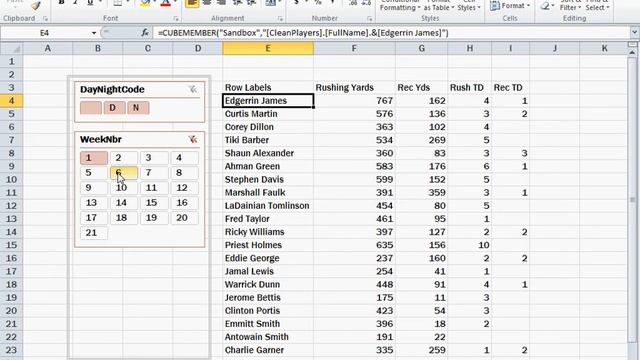Select column E header
The image size is (640, 360).
268,49
